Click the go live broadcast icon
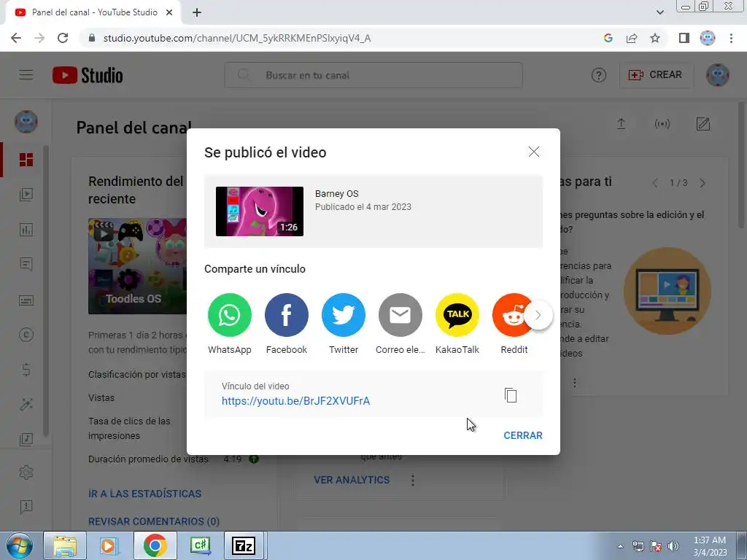747x560 pixels. [662, 124]
